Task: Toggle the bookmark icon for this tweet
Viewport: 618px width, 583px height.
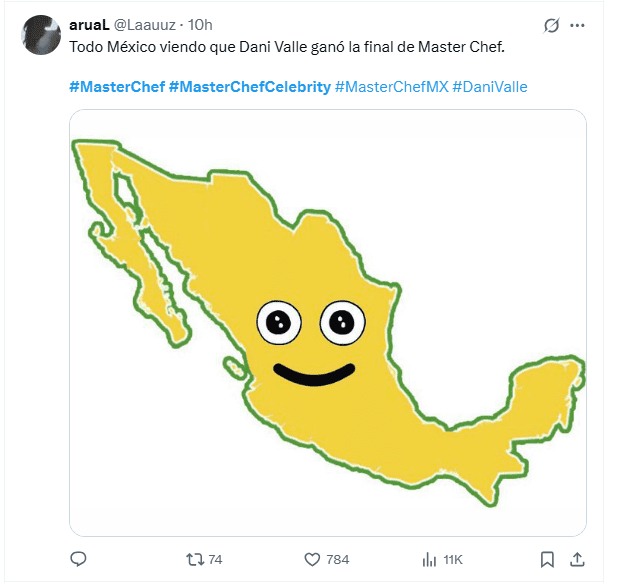Action: click(x=547, y=559)
